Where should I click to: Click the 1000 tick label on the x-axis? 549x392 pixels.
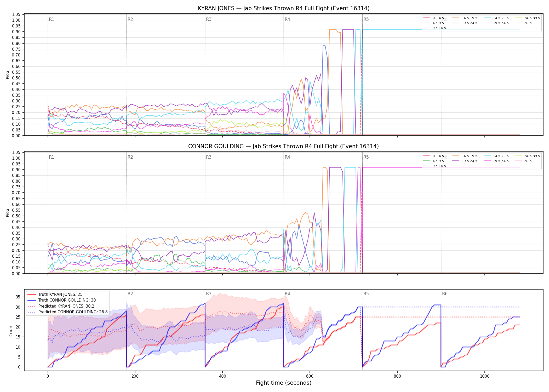click(485, 376)
